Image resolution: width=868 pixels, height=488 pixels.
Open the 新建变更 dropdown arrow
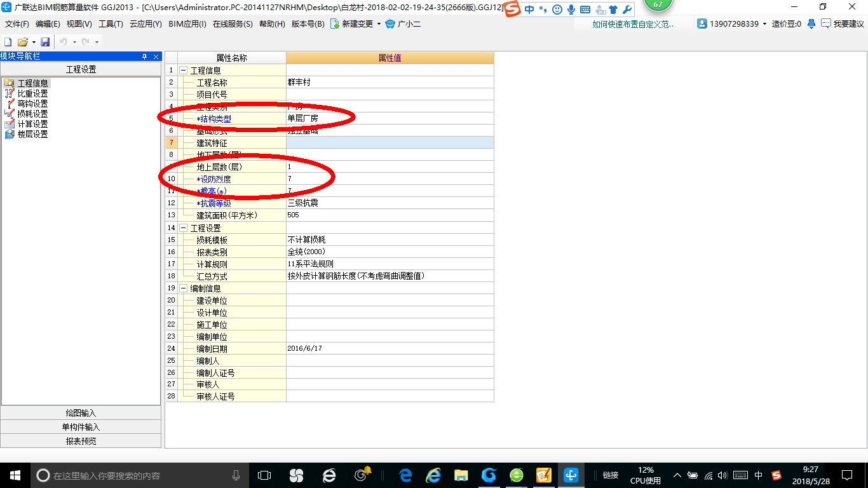tap(379, 24)
